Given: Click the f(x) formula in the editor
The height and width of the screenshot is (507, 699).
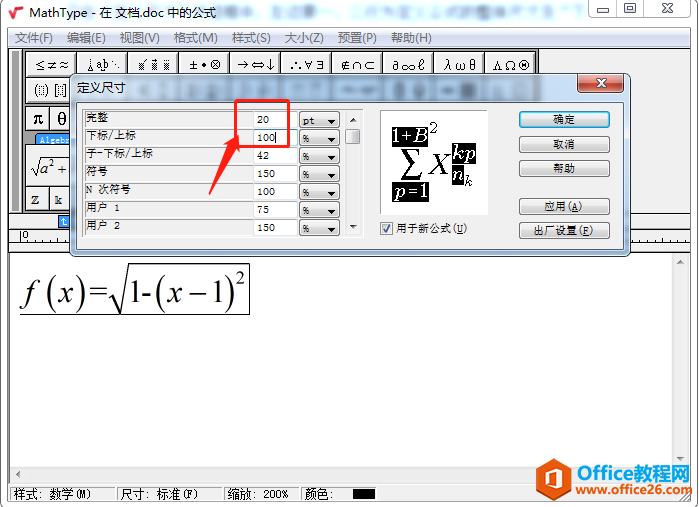Looking at the screenshot, I should pyautogui.click(x=134, y=289).
